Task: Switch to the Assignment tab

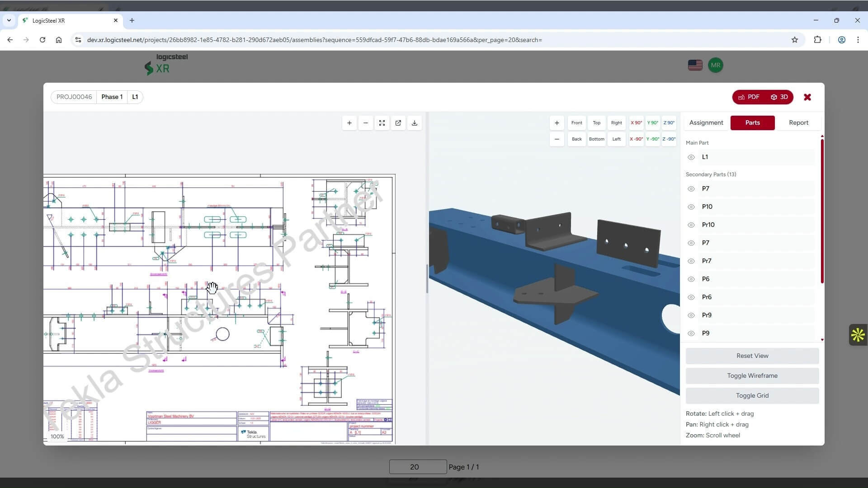Action: (706, 123)
